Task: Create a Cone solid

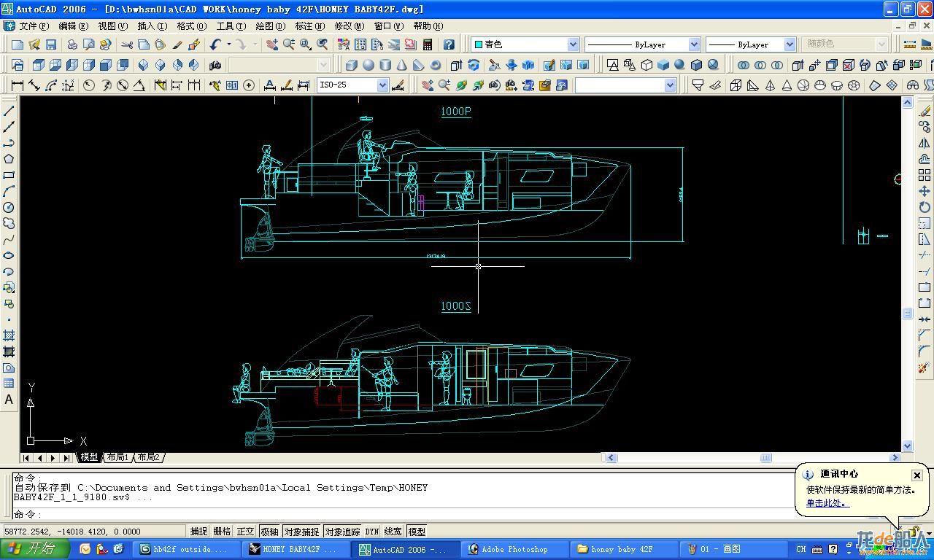Action: tap(401, 65)
